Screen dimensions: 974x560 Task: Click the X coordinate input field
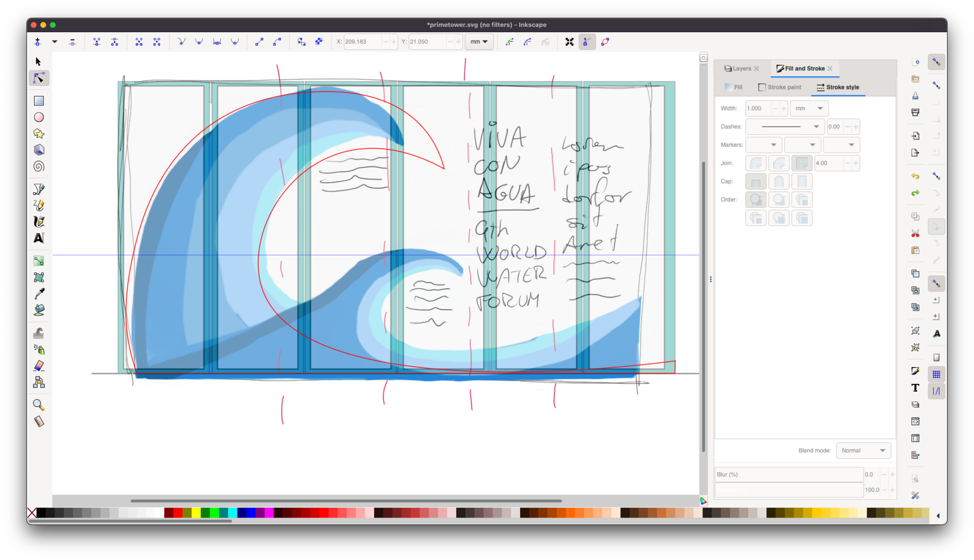362,42
